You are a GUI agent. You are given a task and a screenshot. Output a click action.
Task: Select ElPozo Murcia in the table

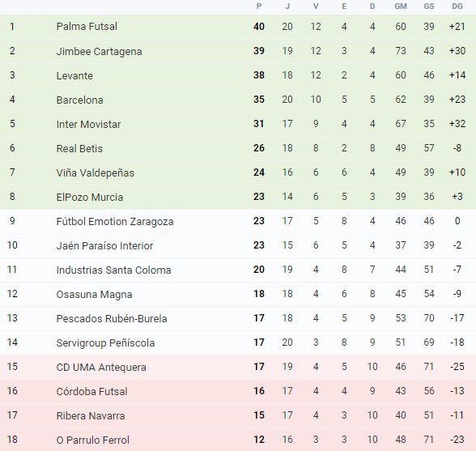[90, 197]
